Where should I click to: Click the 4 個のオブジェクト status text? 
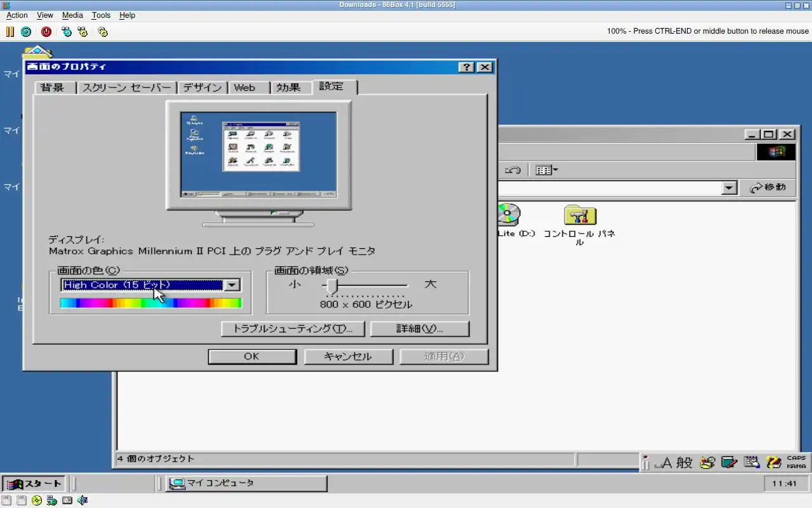[x=156, y=458]
